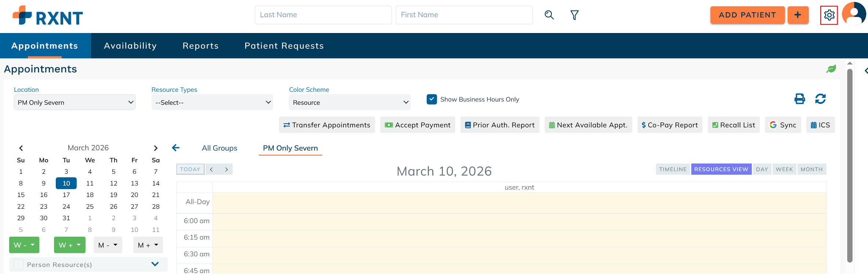The width and height of the screenshot is (868, 275).
Task: Open settings gear icon
Action: pyautogui.click(x=829, y=15)
